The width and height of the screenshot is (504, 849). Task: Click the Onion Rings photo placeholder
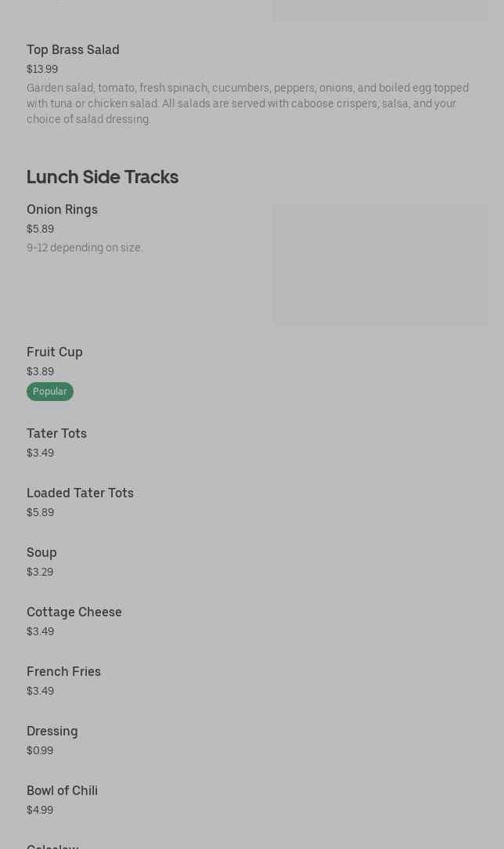(380, 264)
